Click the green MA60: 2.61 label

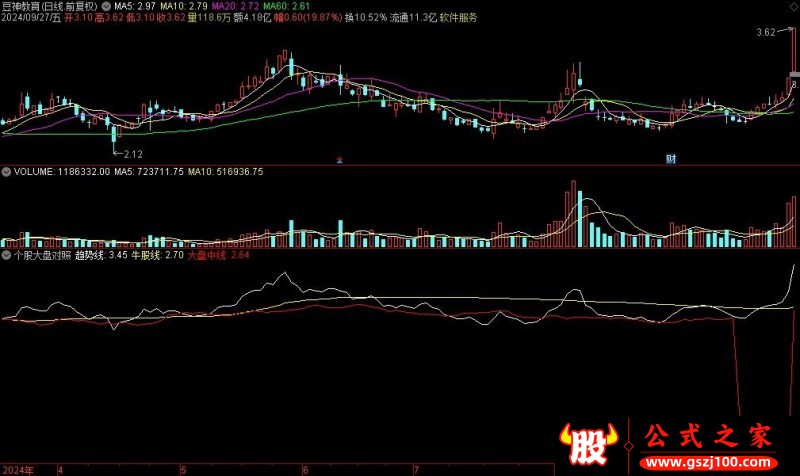287,7
